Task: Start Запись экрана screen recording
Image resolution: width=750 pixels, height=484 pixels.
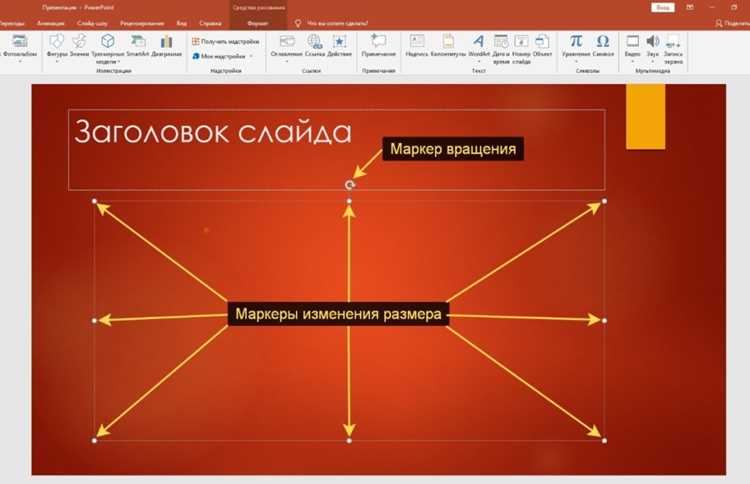Action: pos(673,49)
